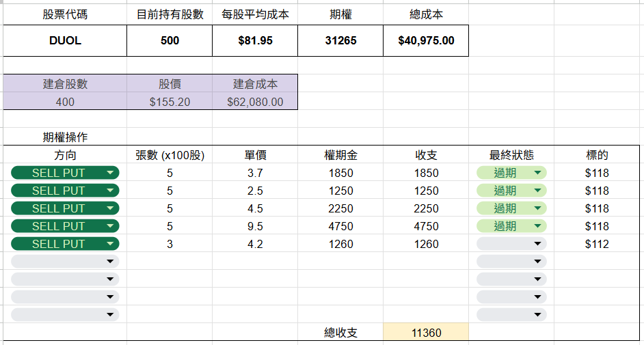Select the $112 target cell
Screen dimensions: 644x345
point(597,244)
